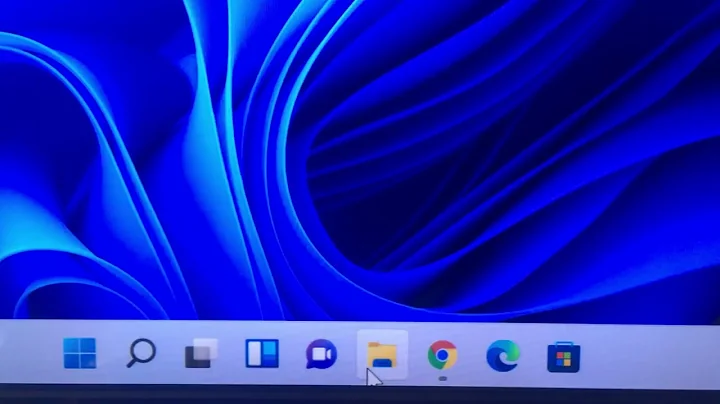Launch Microsoft Edge from taskbar

(x=503, y=356)
